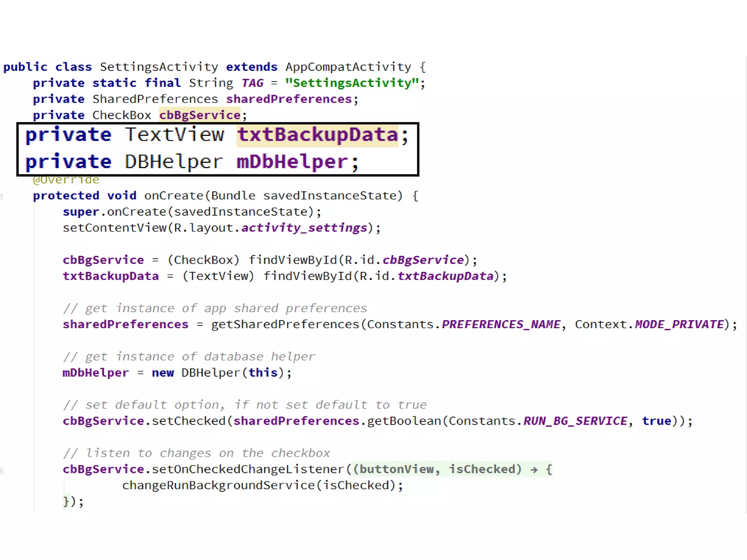Click savedInstanceState in the method signature
The width and height of the screenshot is (747, 560).
click(x=330, y=196)
